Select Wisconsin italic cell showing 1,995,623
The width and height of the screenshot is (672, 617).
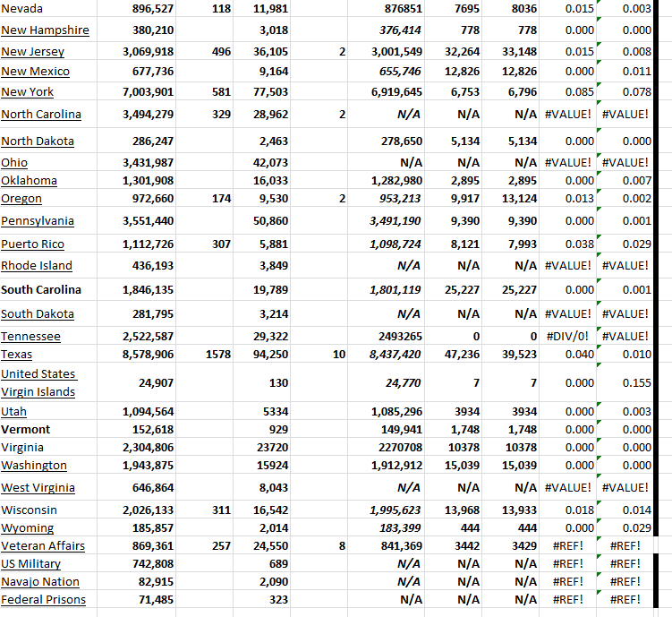click(x=396, y=510)
